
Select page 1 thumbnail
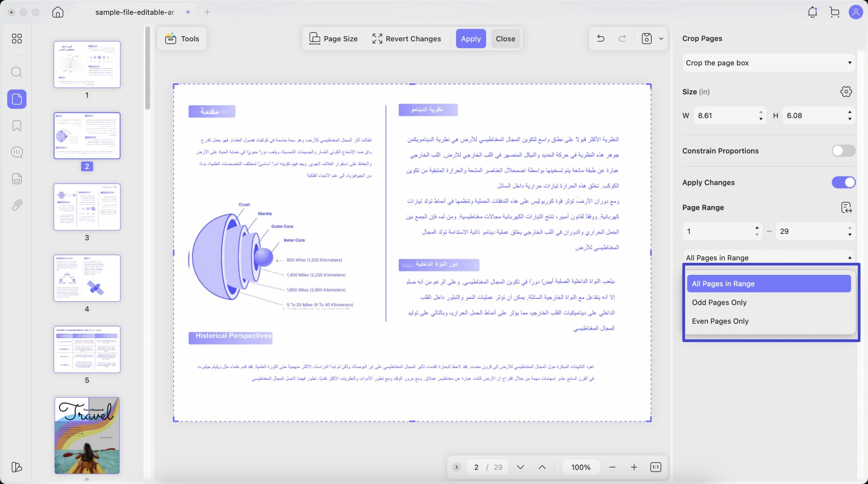tap(87, 64)
